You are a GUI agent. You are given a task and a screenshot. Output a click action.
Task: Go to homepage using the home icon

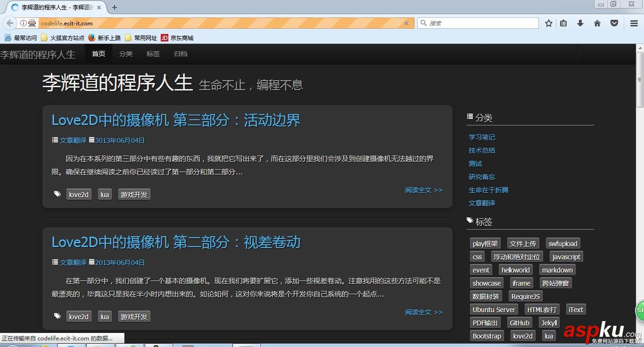pyautogui.click(x=597, y=23)
